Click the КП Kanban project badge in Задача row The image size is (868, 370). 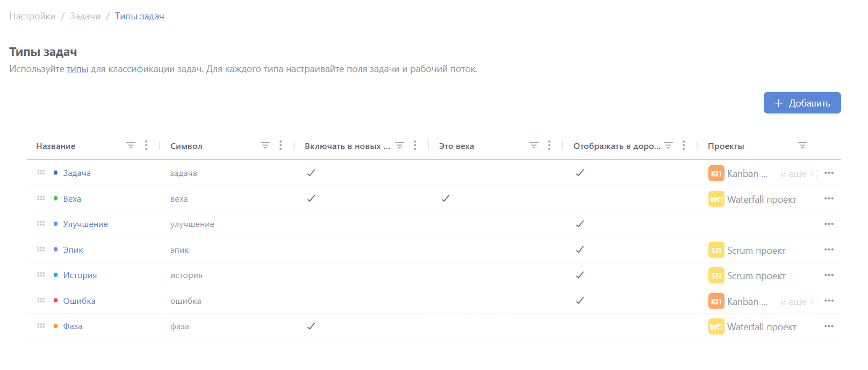pos(716,173)
